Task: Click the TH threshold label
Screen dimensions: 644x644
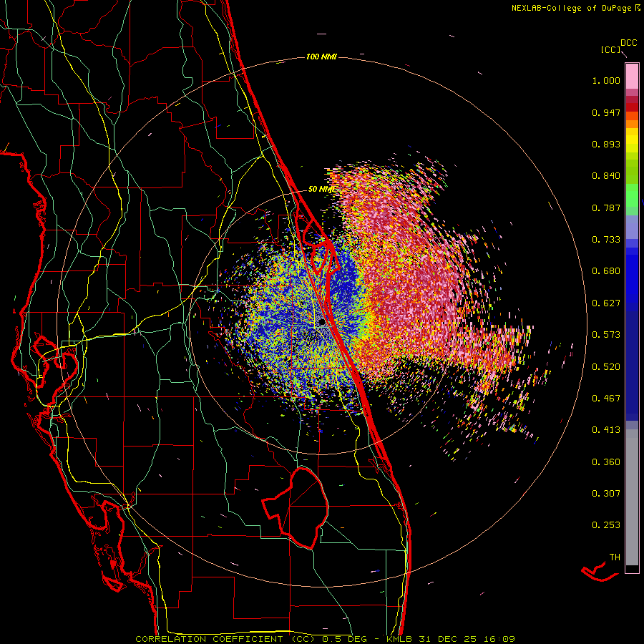Action: 615,557
